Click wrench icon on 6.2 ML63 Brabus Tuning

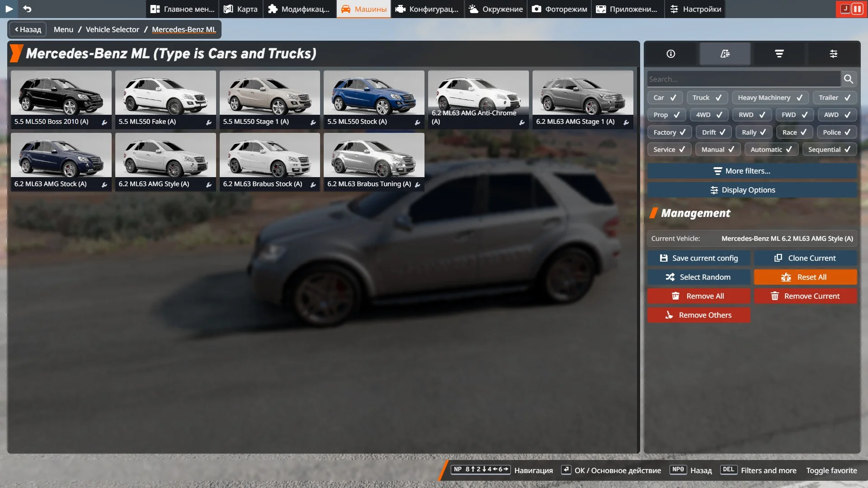pyautogui.click(x=418, y=185)
